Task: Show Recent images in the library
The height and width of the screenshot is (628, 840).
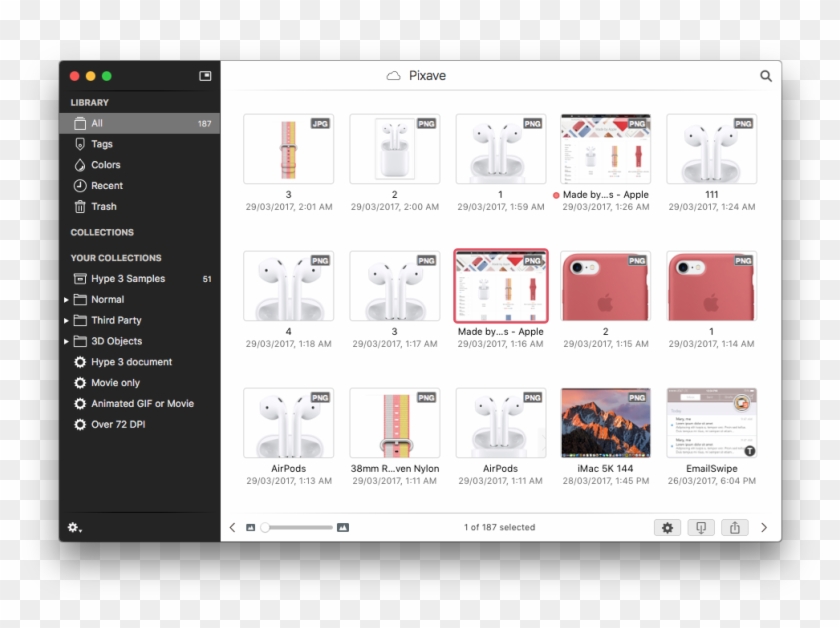Action: 106,186
